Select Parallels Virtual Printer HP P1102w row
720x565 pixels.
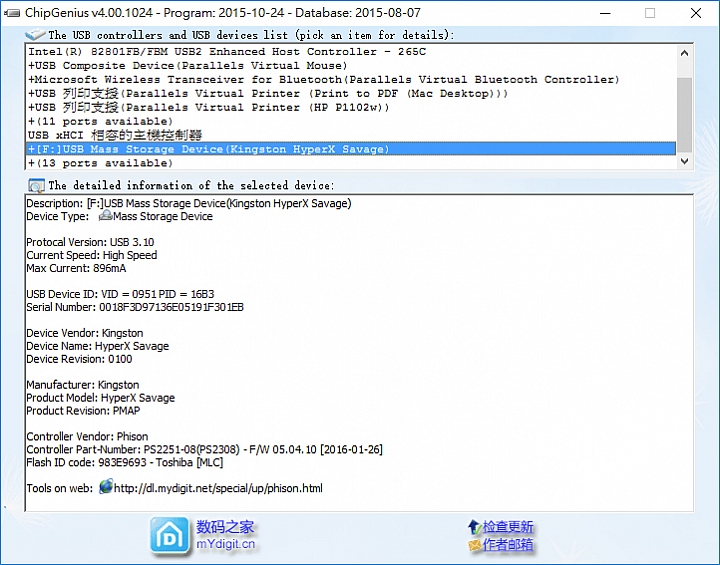351,107
